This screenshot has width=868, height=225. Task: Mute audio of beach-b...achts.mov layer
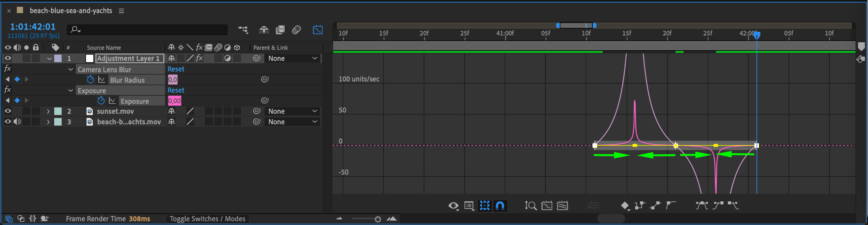point(17,122)
